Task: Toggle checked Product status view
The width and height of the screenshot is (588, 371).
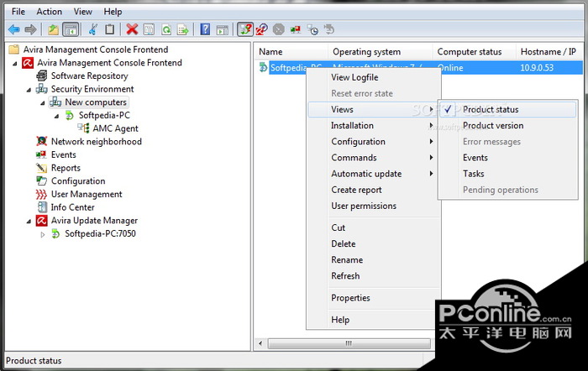Action: point(507,109)
